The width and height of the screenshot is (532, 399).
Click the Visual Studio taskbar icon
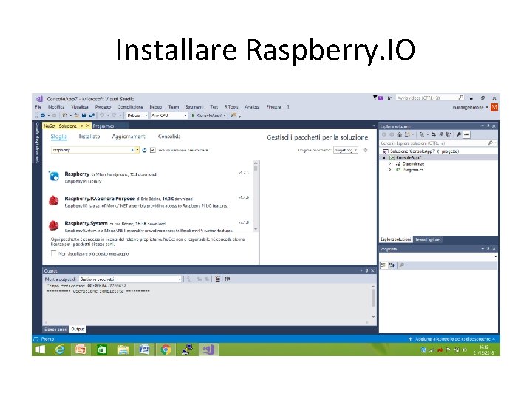click(208, 349)
